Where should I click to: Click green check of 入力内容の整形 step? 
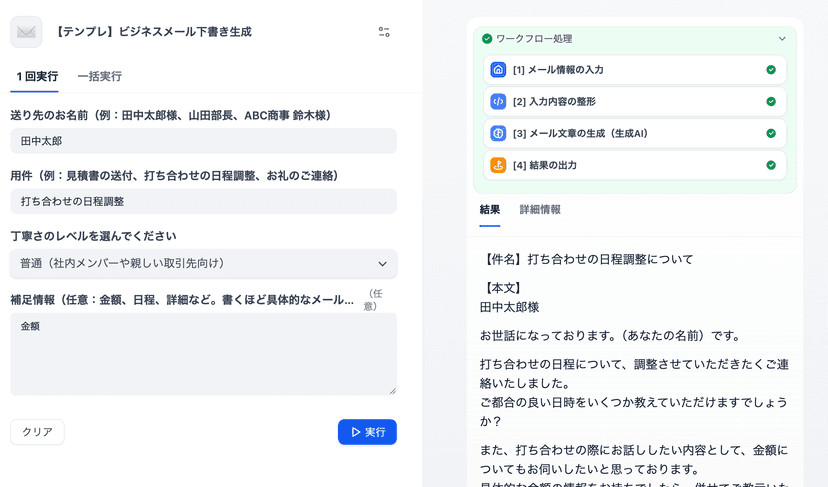(x=771, y=101)
